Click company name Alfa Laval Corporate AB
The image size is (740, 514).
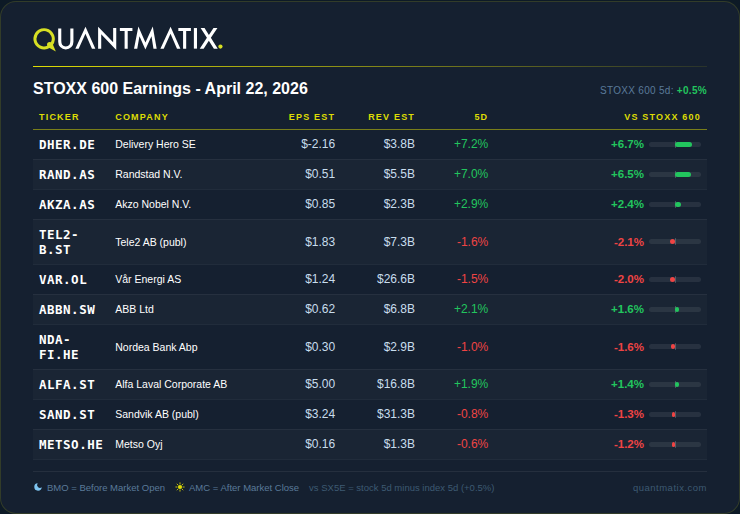pyautogui.click(x=171, y=384)
